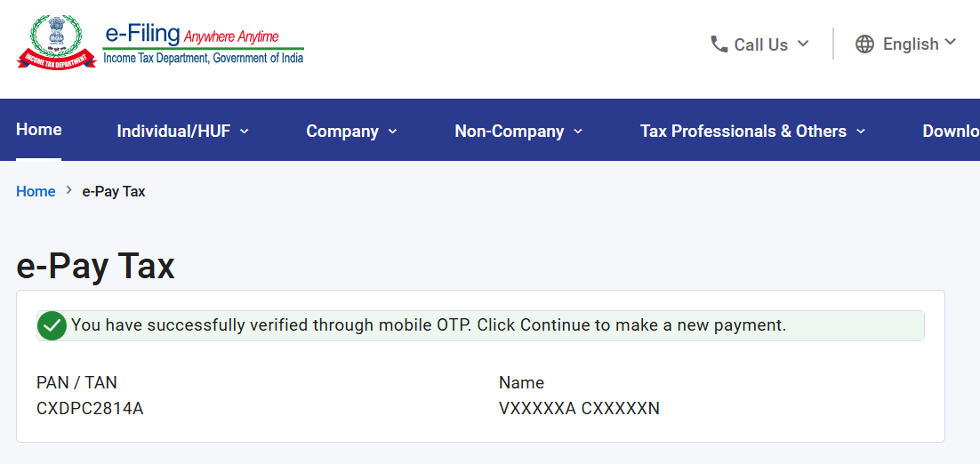
Task: Open the English language dropdown chevron
Action: [950, 43]
